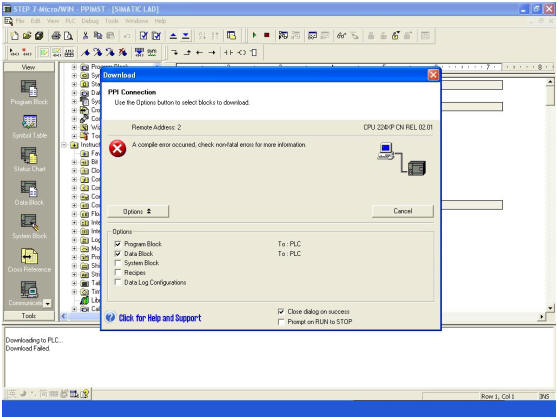Switch to the Tools bar tab
Viewport: 557px width, 417px height.
[x=29, y=316]
